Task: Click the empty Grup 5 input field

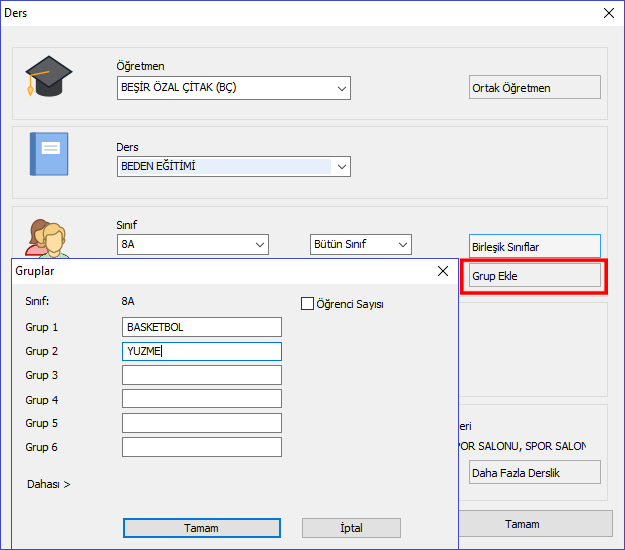Action: point(202,423)
